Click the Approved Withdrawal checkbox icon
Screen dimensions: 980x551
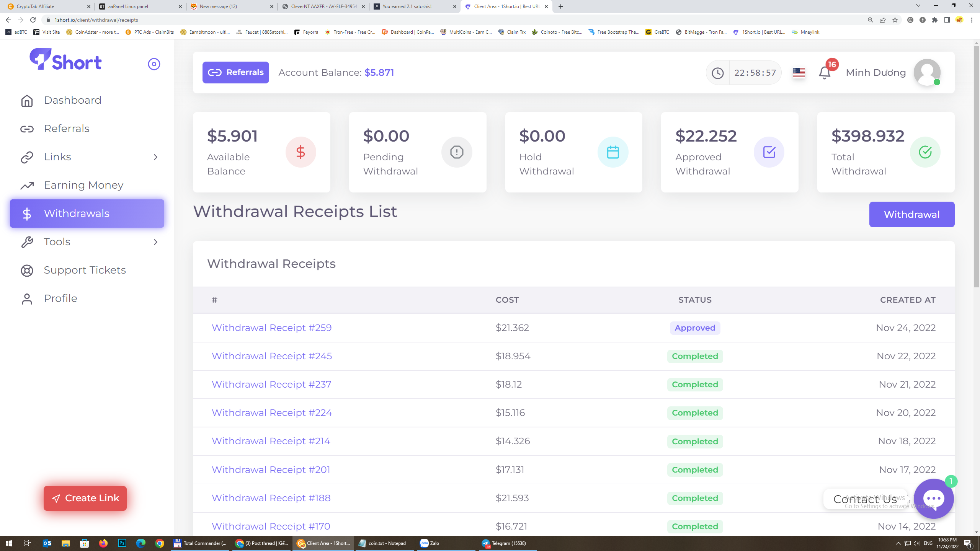coord(769,152)
